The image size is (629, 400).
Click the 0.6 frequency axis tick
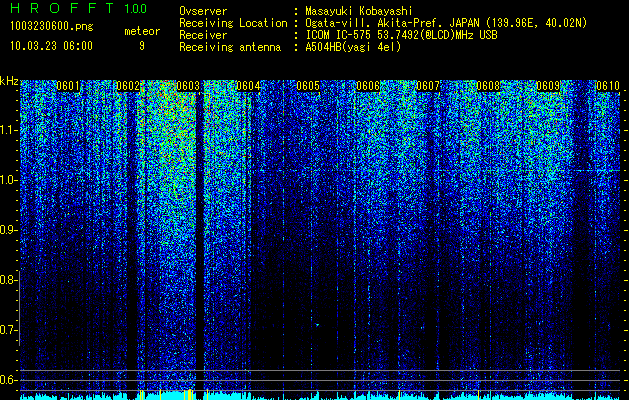click(x=8, y=380)
